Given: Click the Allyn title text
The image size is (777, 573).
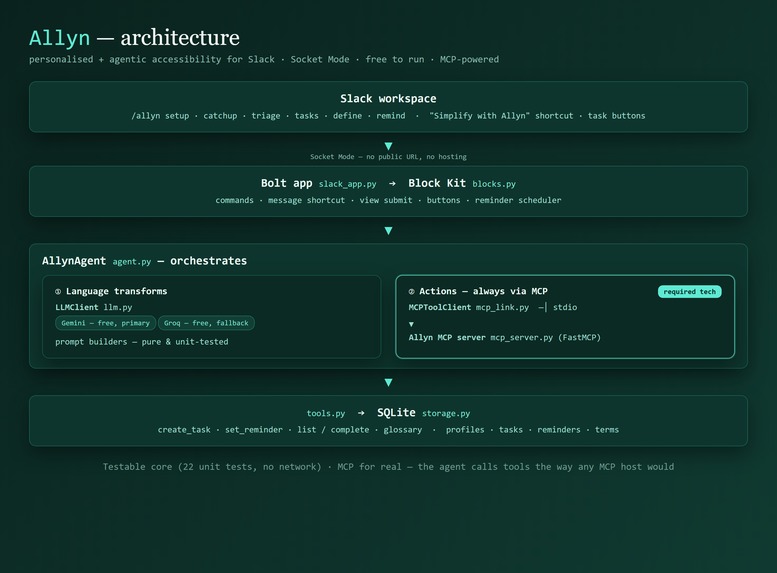Looking at the screenshot, I should click(x=59, y=38).
